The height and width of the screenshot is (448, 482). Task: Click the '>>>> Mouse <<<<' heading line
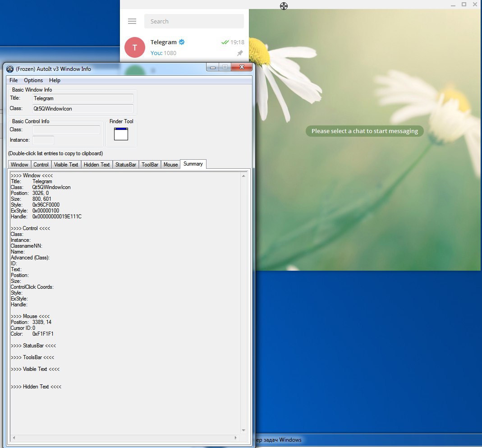pos(30,316)
